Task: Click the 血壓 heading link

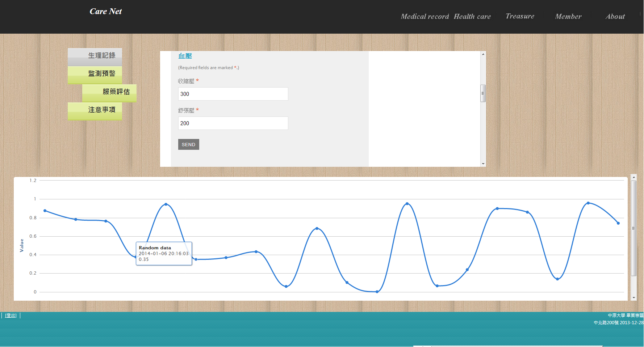Action: coord(185,56)
